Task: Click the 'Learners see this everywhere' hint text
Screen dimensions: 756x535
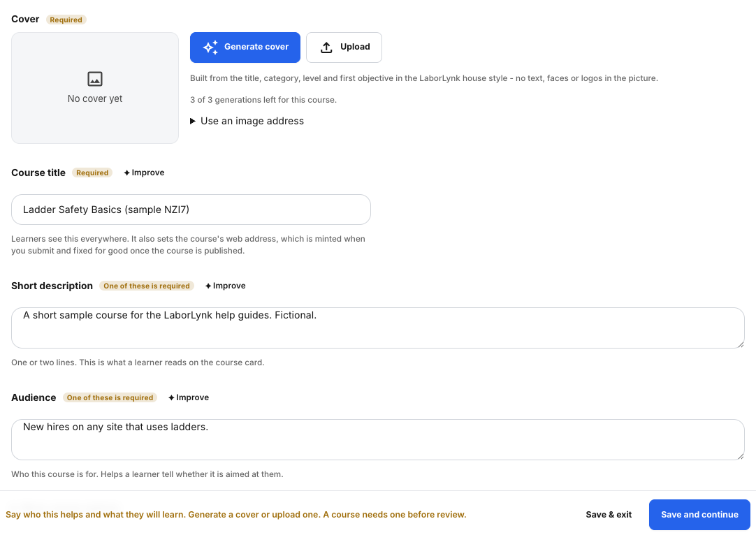Action: tap(188, 245)
